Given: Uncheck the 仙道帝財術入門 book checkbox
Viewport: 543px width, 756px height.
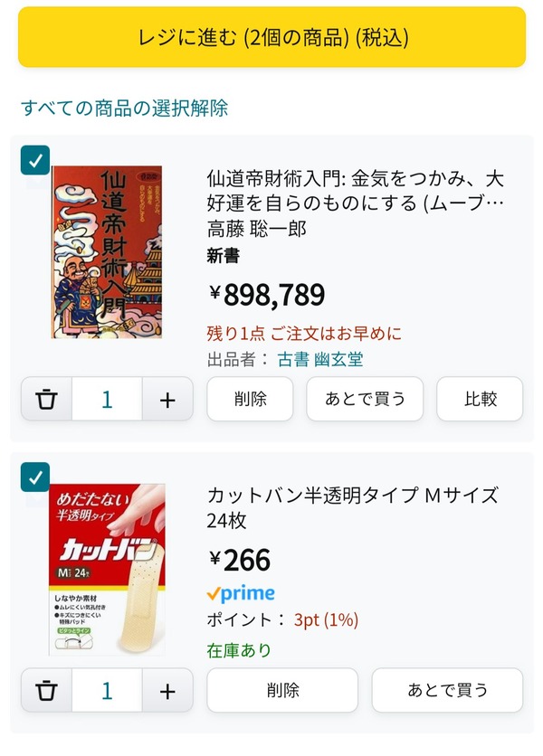Looking at the screenshot, I should pyautogui.click(x=35, y=160).
